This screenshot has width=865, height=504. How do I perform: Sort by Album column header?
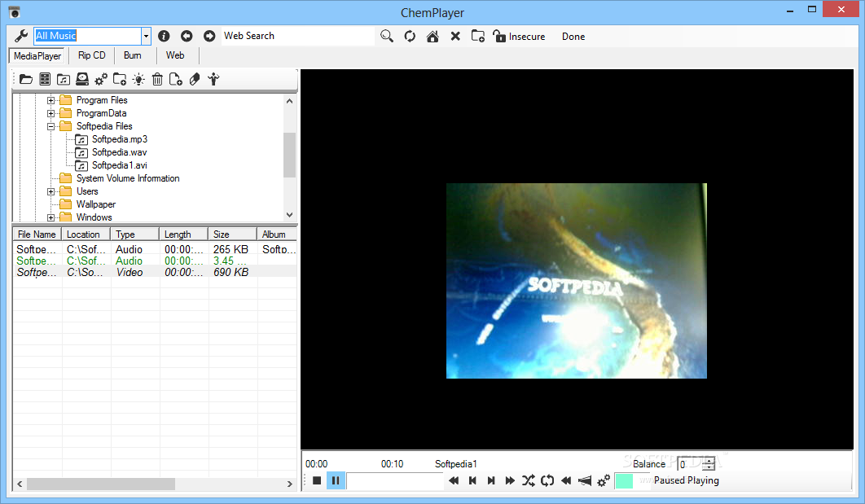[277, 234]
